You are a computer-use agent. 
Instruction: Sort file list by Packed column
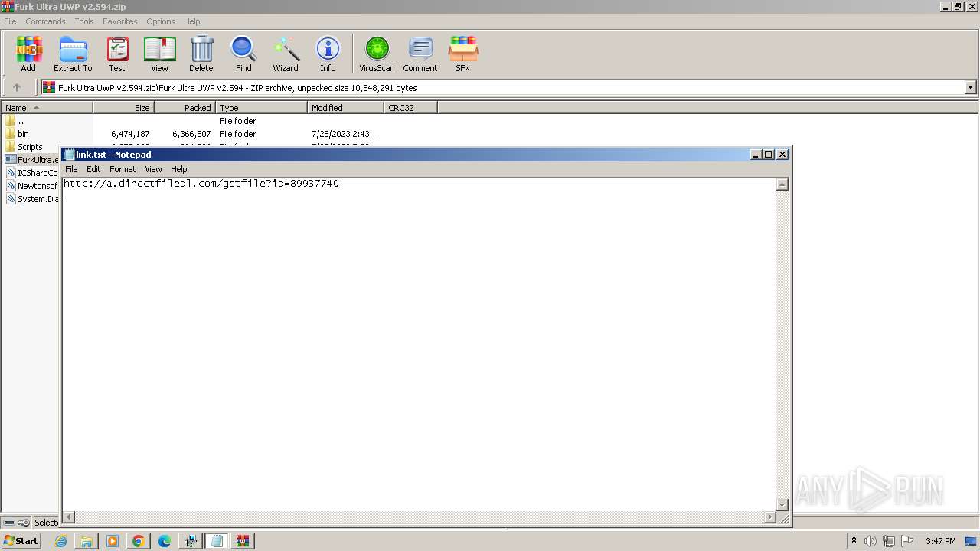click(185, 108)
